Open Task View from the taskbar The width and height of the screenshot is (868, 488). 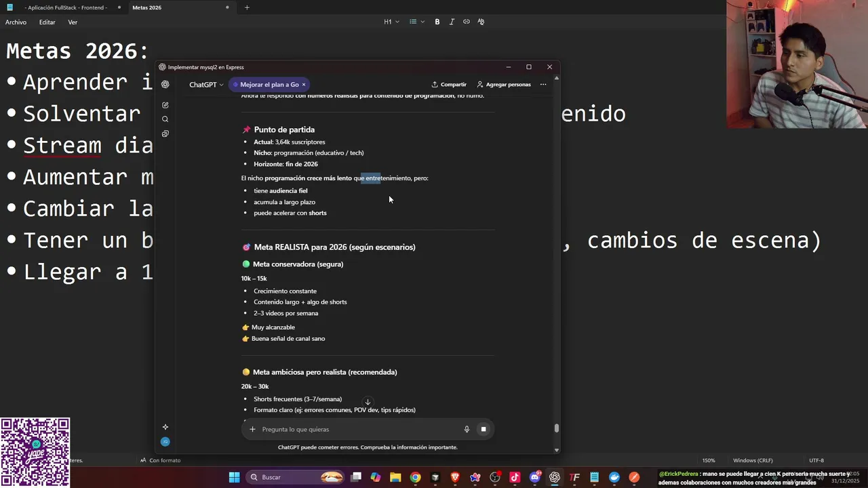click(x=356, y=477)
